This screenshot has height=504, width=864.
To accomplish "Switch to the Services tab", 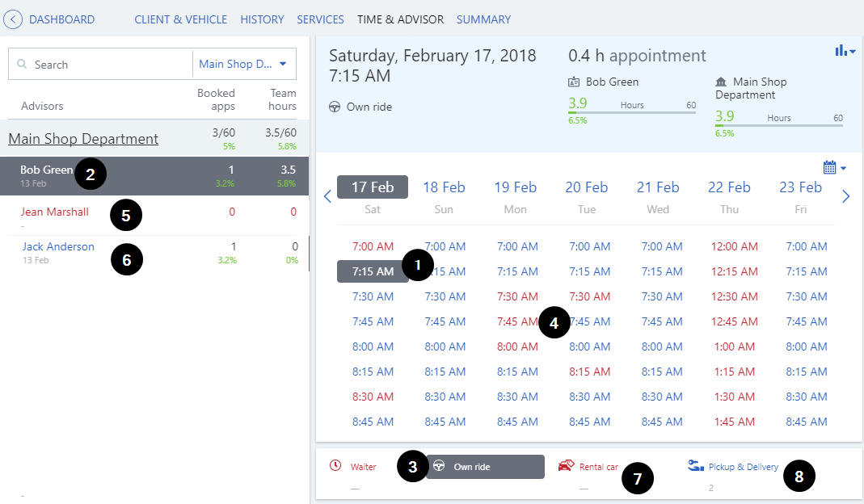I will (320, 19).
